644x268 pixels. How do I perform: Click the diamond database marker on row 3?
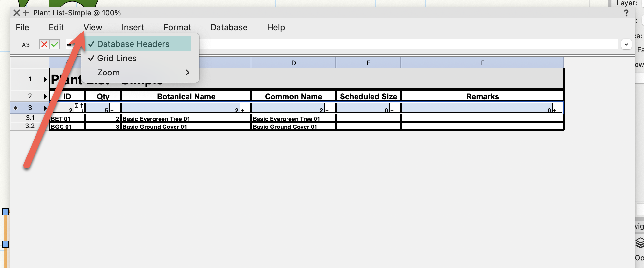click(15, 108)
